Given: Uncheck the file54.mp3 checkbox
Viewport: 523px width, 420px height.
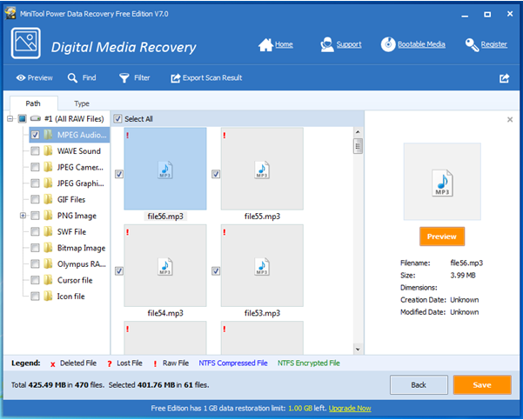Looking at the screenshot, I should pos(119,271).
